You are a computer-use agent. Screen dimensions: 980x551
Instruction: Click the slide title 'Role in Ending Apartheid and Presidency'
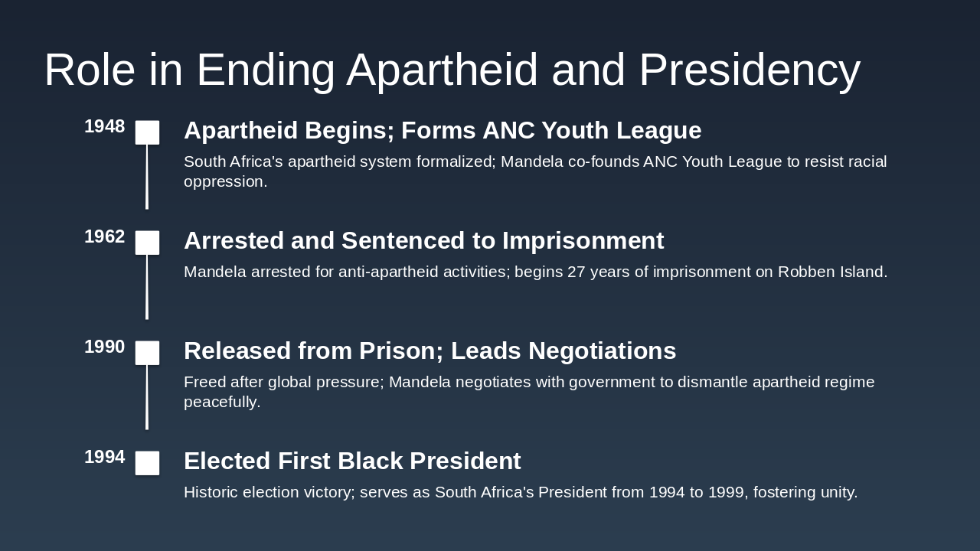[x=452, y=70]
